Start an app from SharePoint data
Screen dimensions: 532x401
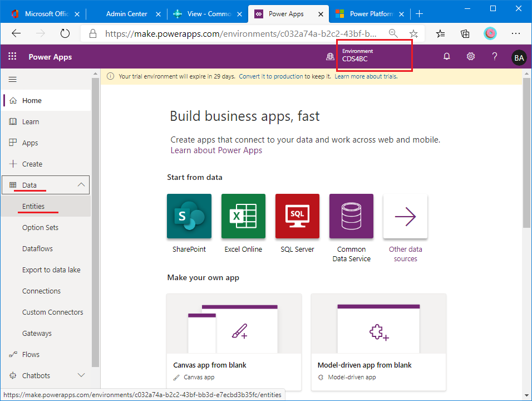(189, 216)
